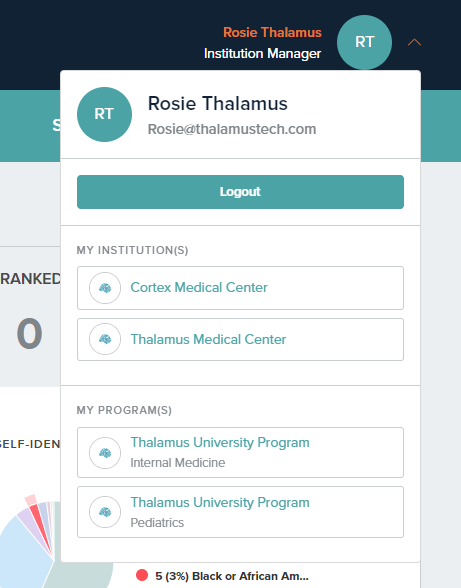The height and width of the screenshot is (588, 461).
Task: Click Rosie Thalamus name in header
Action: pyautogui.click(x=272, y=32)
